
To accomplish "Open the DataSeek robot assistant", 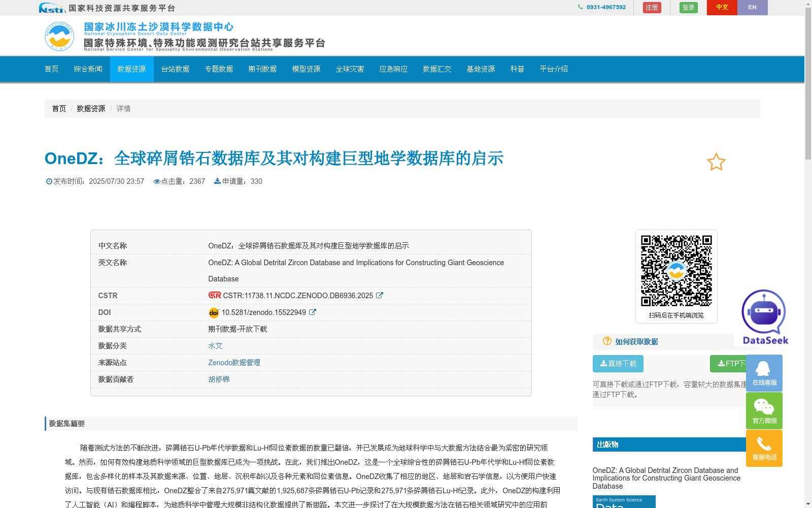I will (765, 316).
